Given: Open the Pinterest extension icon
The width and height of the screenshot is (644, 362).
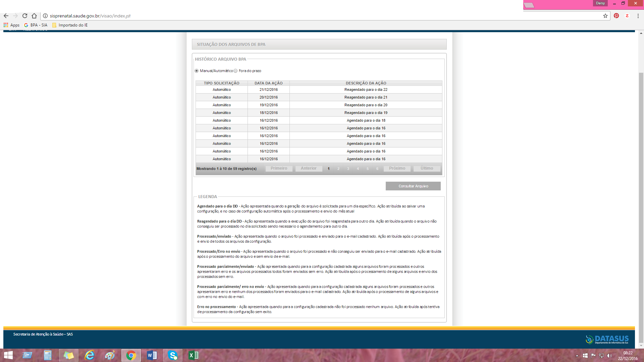Looking at the screenshot, I should click(x=616, y=16).
